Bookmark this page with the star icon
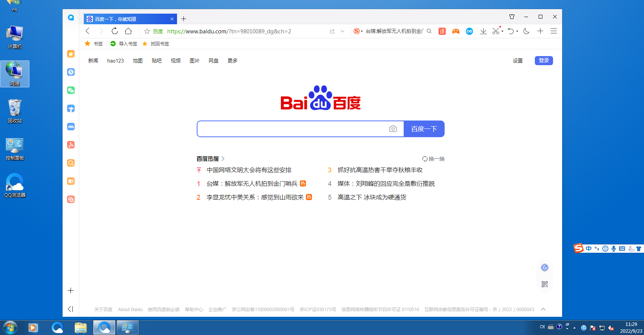 click(147, 31)
